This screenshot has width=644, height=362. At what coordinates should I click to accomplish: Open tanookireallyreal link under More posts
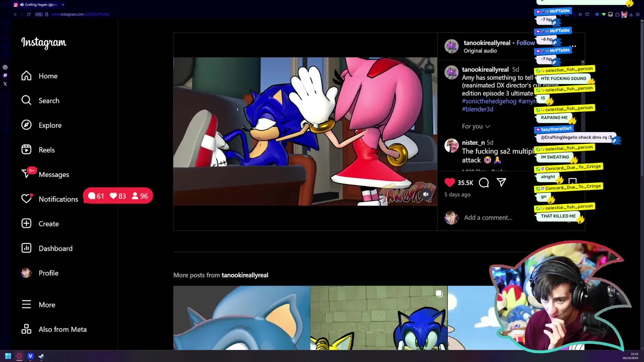coord(245,275)
